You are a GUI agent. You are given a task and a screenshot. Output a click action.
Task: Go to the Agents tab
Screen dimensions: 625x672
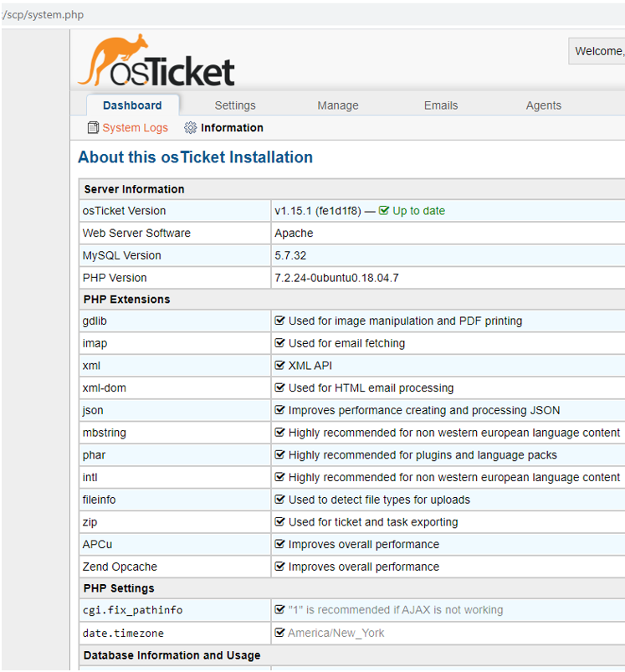point(544,105)
